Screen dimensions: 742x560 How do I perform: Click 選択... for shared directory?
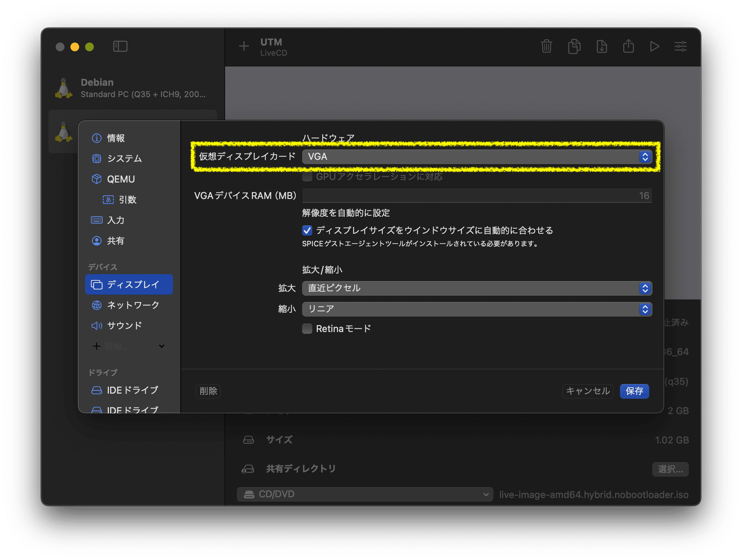pyautogui.click(x=670, y=469)
